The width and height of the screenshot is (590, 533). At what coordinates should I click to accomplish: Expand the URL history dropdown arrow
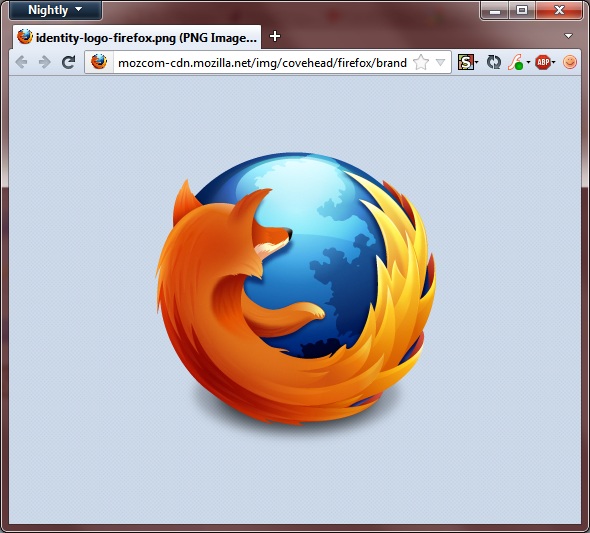tap(440, 62)
